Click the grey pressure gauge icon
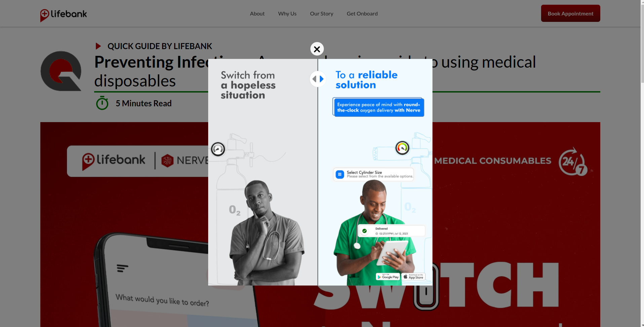The image size is (644, 327). [218, 149]
